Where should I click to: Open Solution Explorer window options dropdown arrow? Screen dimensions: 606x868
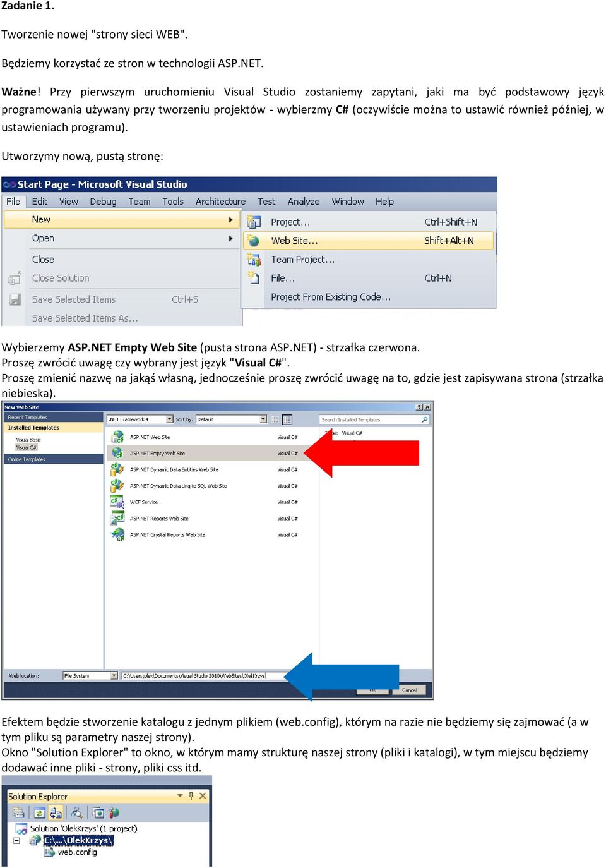[x=180, y=796]
